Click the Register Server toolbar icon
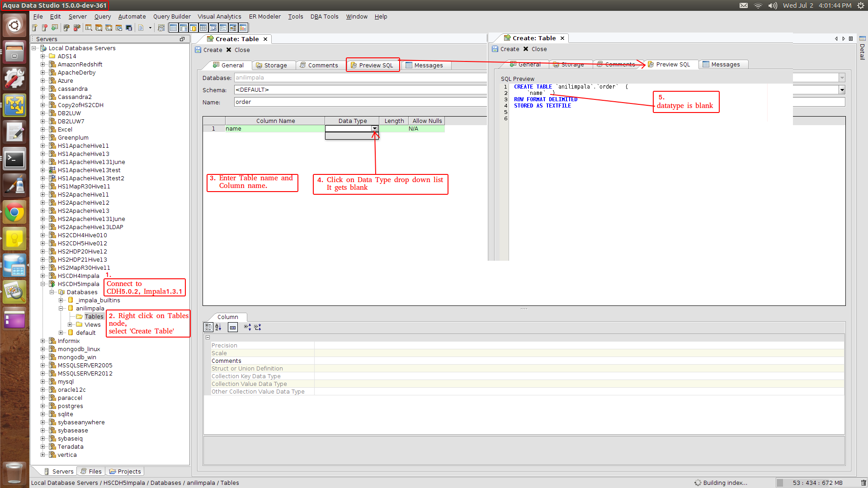Image resolution: width=868 pixels, height=488 pixels. (34, 28)
